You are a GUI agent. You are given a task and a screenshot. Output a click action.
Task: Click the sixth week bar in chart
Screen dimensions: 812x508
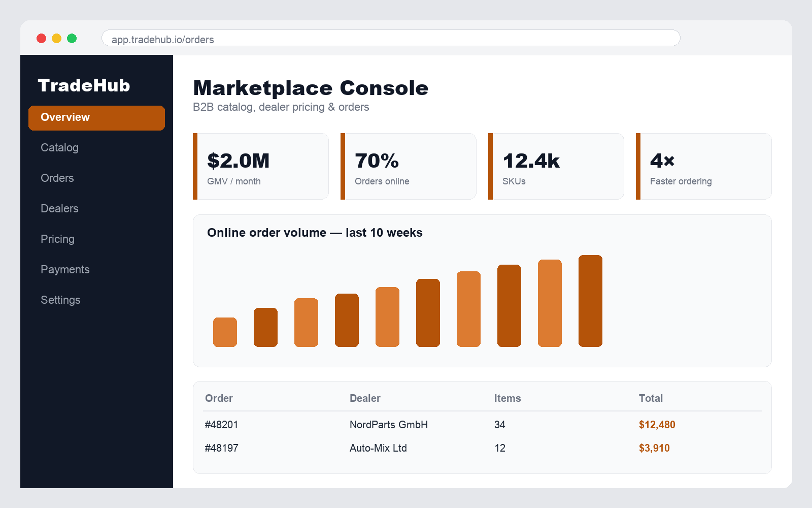click(x=428, y=313)
